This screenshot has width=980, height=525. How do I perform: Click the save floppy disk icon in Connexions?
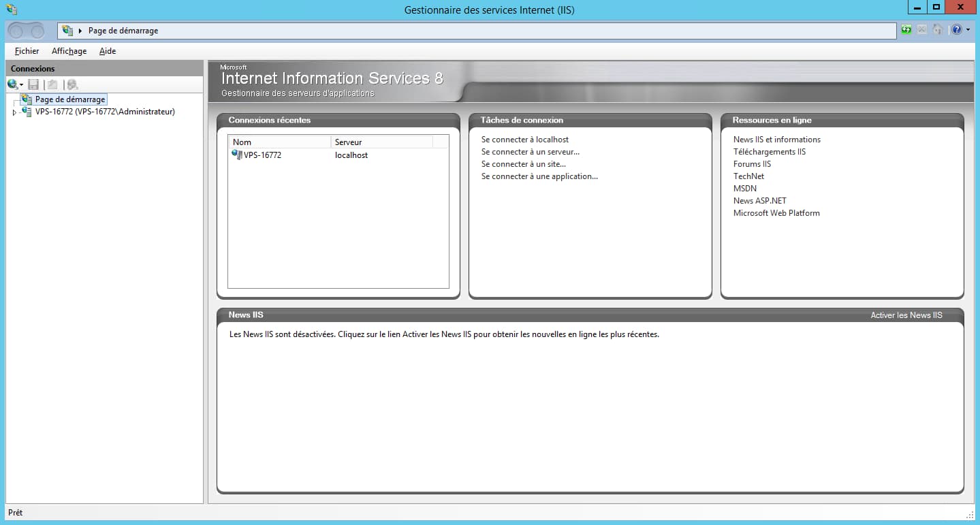tap(33, 84)
